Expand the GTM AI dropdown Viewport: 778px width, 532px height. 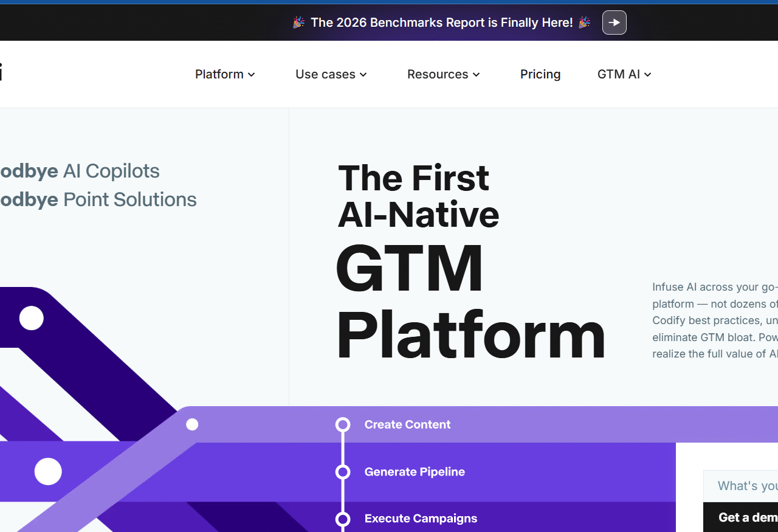624,74
